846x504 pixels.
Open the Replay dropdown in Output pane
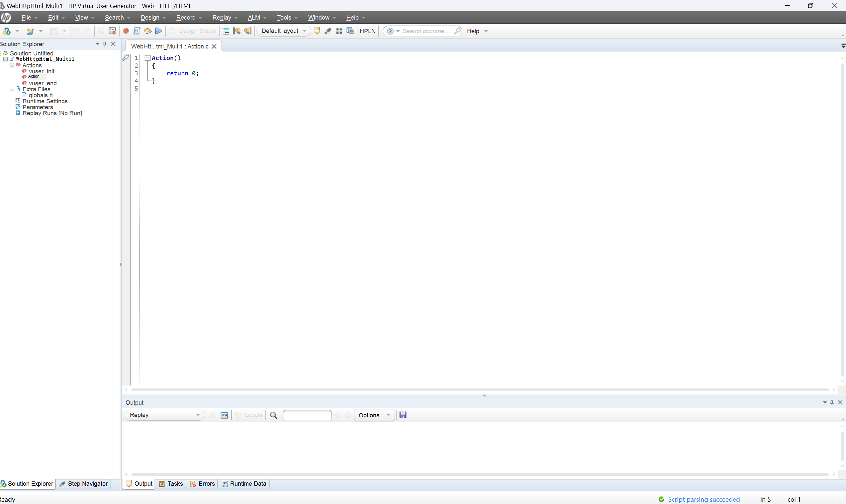164,415
